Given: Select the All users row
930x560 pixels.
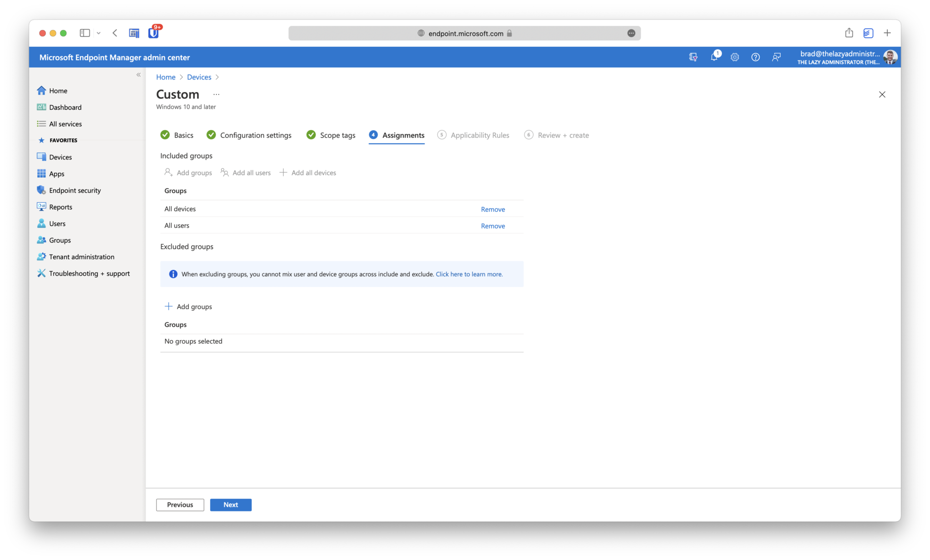Looking at the screenshot, I should (341, 226).
